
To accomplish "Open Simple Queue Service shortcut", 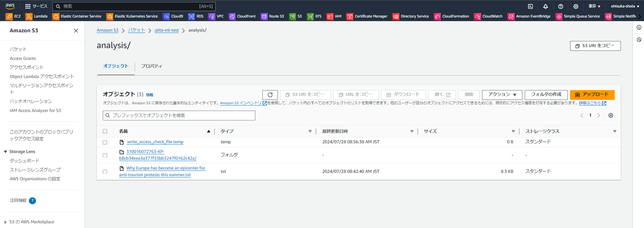I will pos(578,16).
